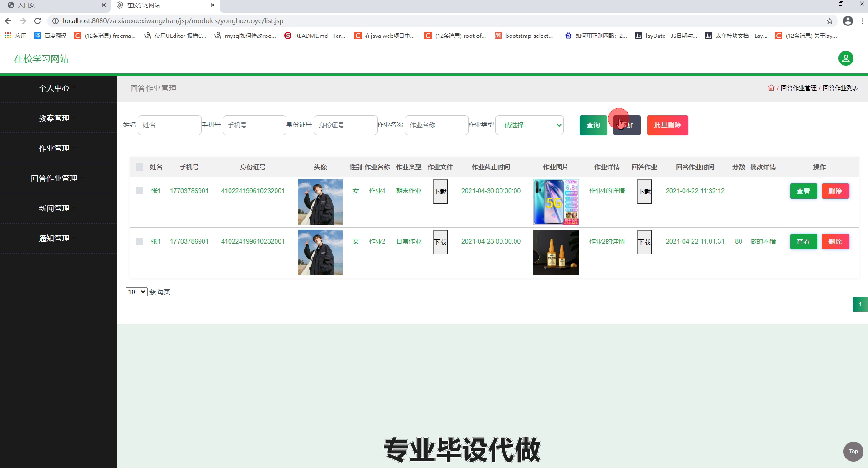
Task: Click 删除 button for 作业2 row
Action: coord(835,242)
